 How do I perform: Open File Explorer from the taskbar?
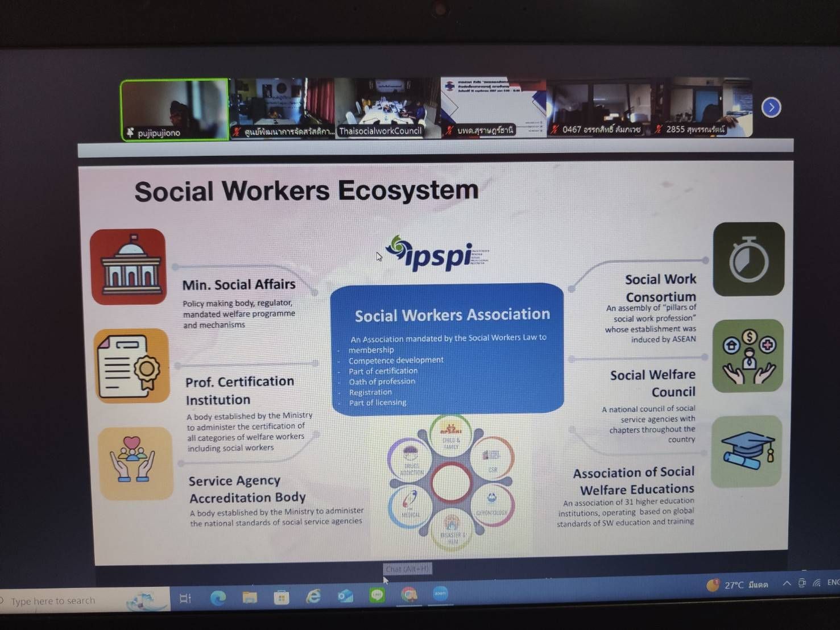[x=250, y=597]
